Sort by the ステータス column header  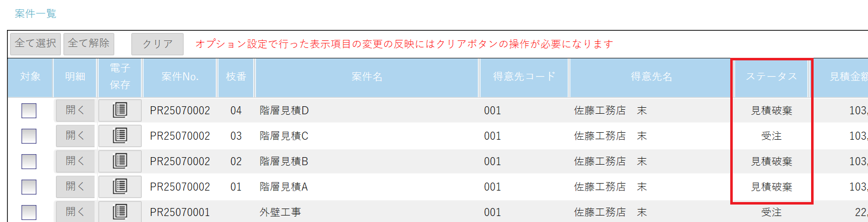pos(772,77)
